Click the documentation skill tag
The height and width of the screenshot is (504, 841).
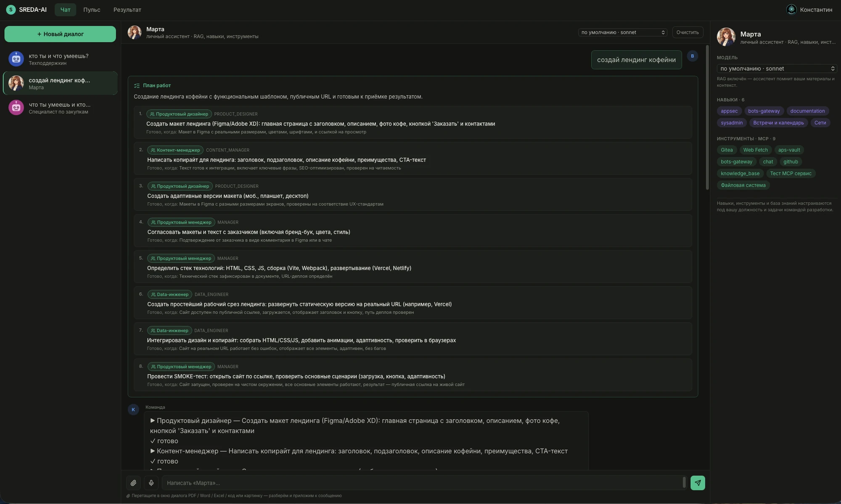point(807,111)
